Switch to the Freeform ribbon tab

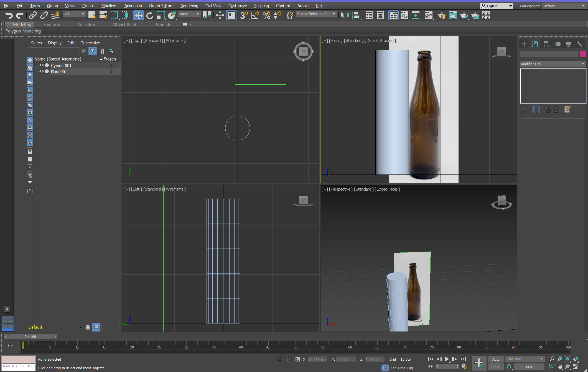[x=52, y=24]
